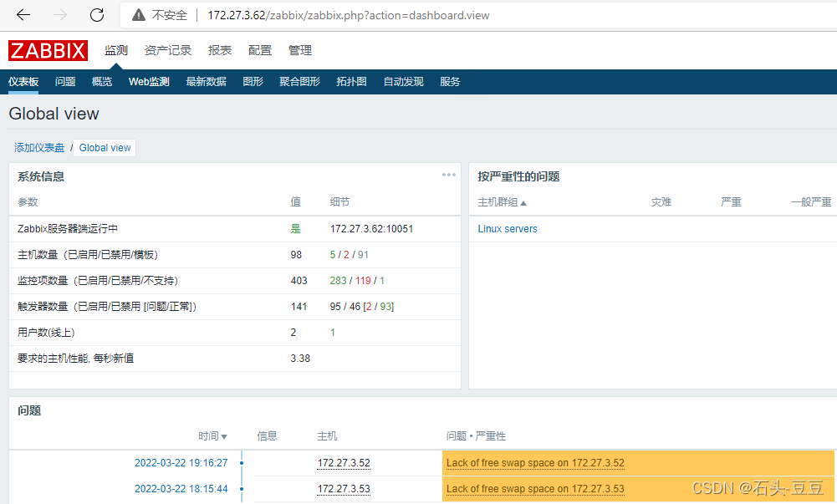Click host 172.27.3.52 in problems list
Screen dimensions: 837x504
click(343, 463)
